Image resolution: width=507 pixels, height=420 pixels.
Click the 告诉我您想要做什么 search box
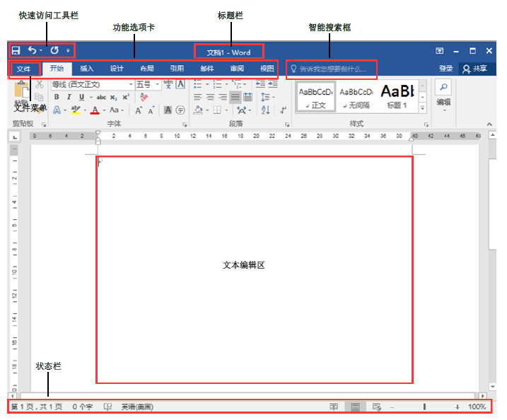coord(332,69)
